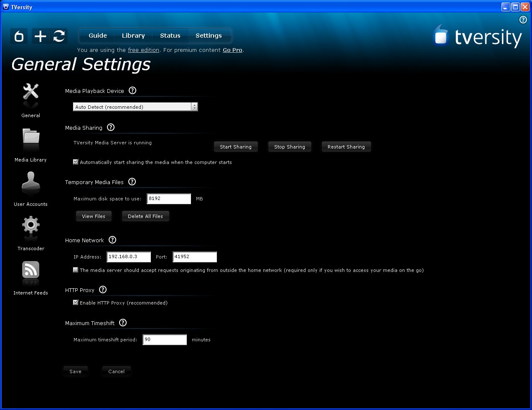Open the Media Library folder icon
Image resolution: width=532 pixels, height=410 pixels.
(x=31, y=137)
